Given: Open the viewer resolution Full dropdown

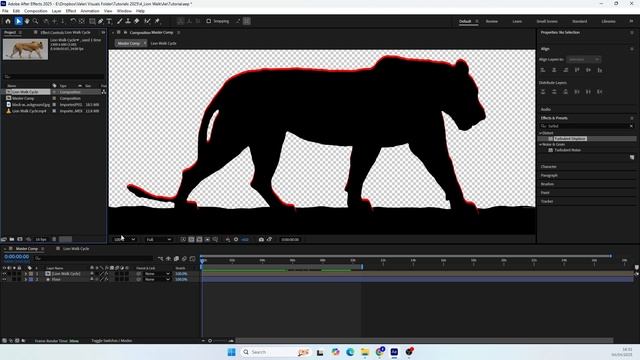Looking at the screenshot, I should pos(158,240).
